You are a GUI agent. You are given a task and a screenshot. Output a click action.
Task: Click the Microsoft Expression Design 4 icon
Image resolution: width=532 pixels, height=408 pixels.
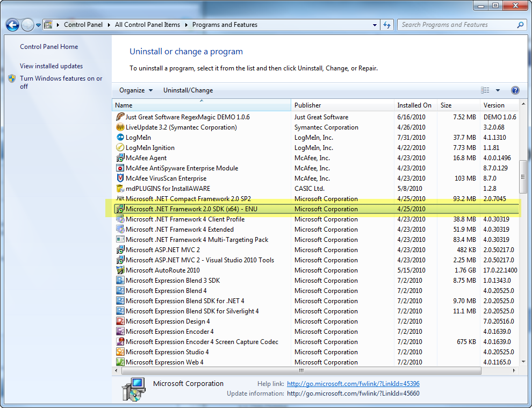[120, 321]
